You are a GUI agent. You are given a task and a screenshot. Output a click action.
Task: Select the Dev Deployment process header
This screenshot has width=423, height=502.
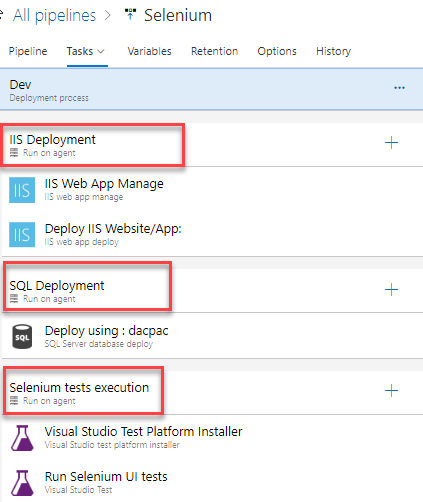211,89
